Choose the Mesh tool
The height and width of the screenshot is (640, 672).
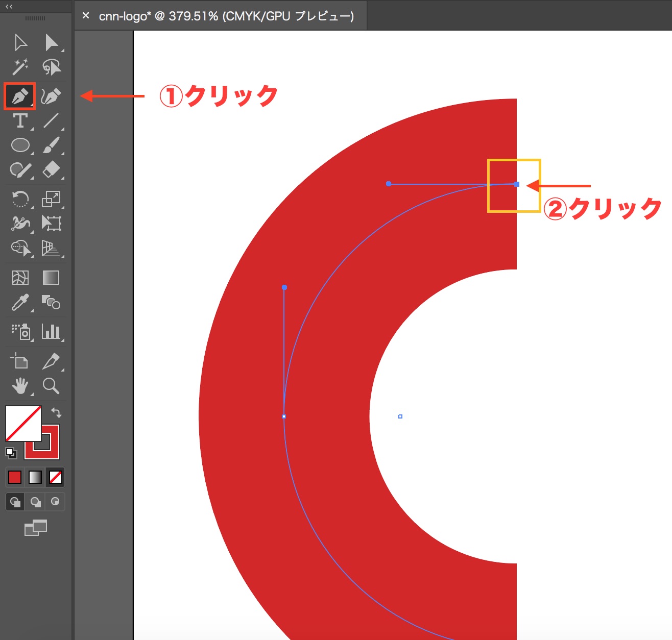coord(20,278)
